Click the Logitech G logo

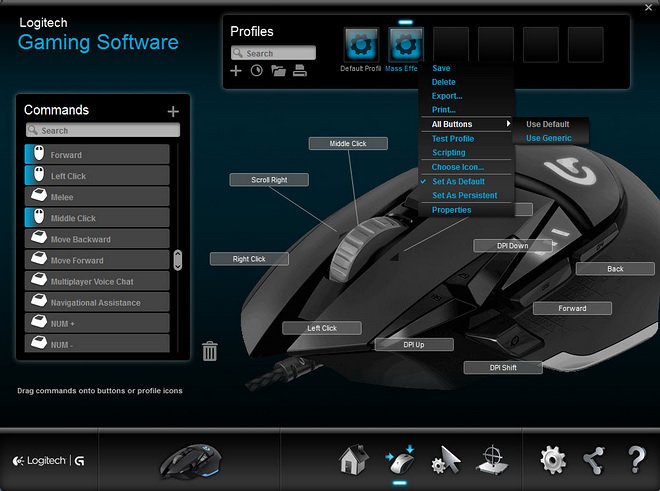(x=48, y=461)
